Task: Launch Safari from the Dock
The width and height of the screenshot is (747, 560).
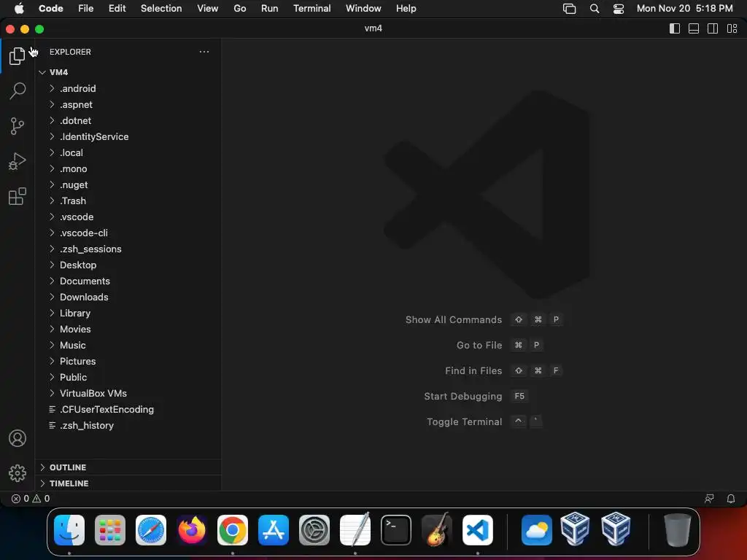Action: [151, 530]
